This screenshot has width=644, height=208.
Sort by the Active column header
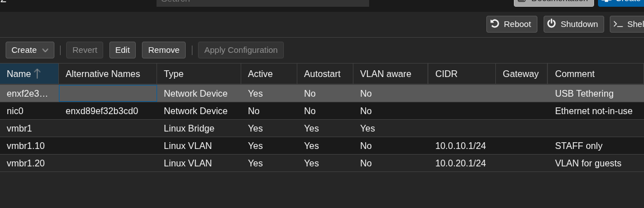269,74
